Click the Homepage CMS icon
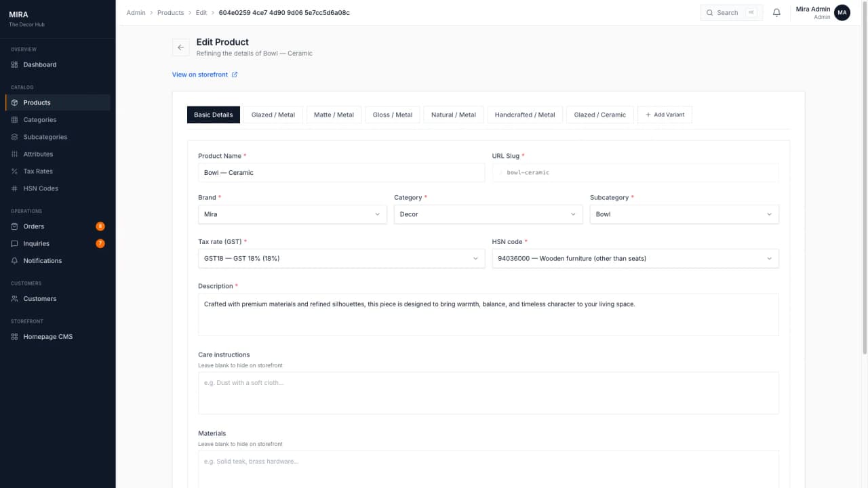 point(15,337)
